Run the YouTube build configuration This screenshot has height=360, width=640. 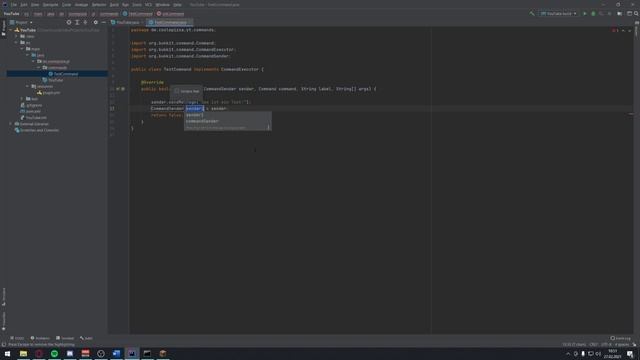pyautogui.click(x=584, y=13)
